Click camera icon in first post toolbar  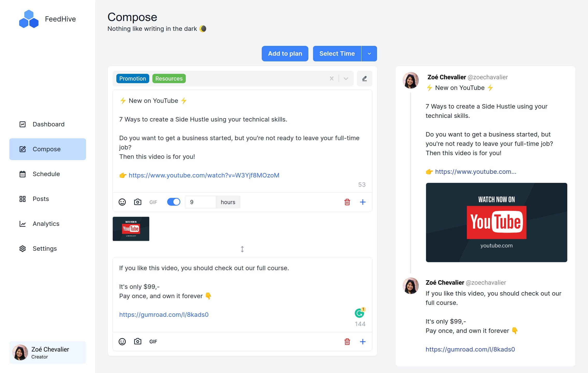click(x=138, y=202)
